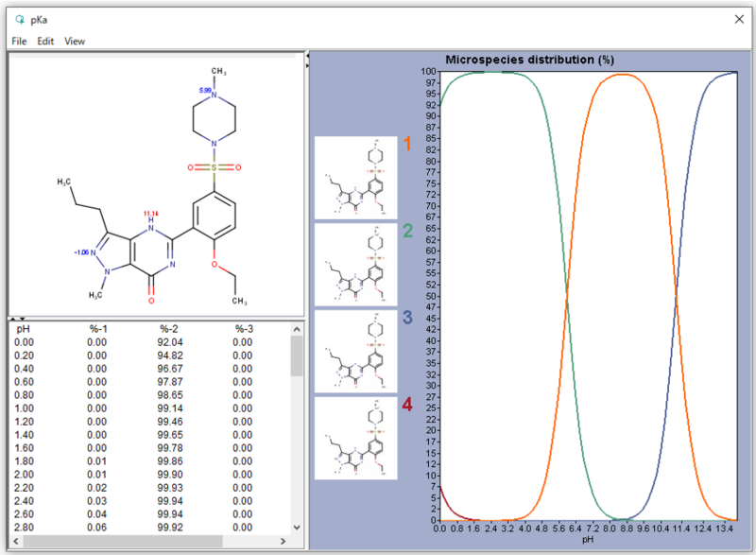Viewport: 756px width, 555px height.
Task: Click the orange number 1 legend label
Action: pos(407,144)
